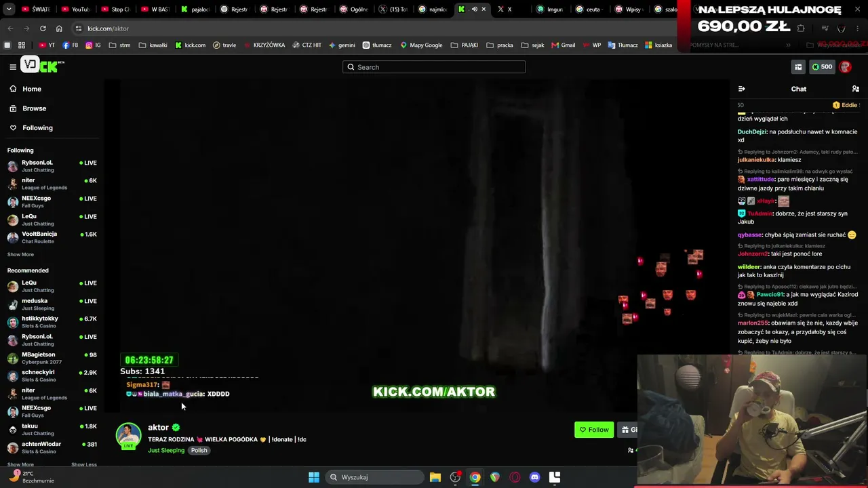Open the media control playlist icon
This screenshot has height=488, width=868.
tap(825, 28)
